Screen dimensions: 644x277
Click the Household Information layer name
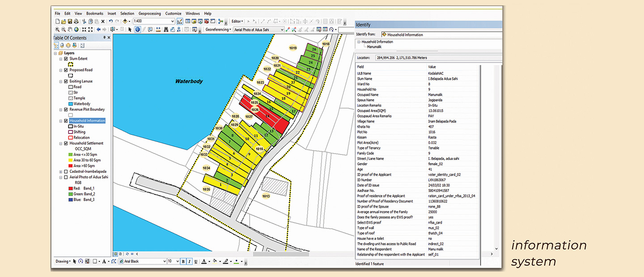tap(87, 121)
